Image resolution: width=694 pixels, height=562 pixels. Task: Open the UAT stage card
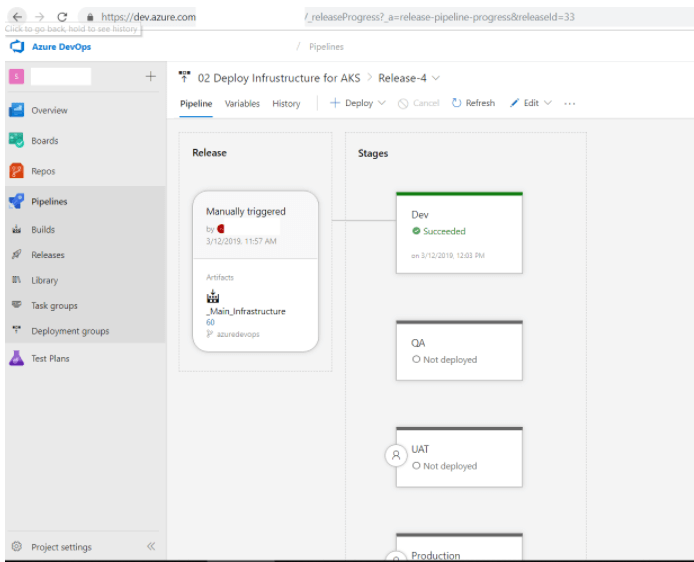[459, 457]
